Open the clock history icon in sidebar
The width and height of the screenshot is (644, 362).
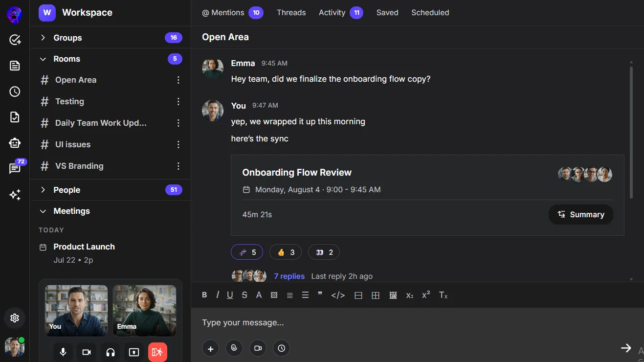(x=15, y=91)
